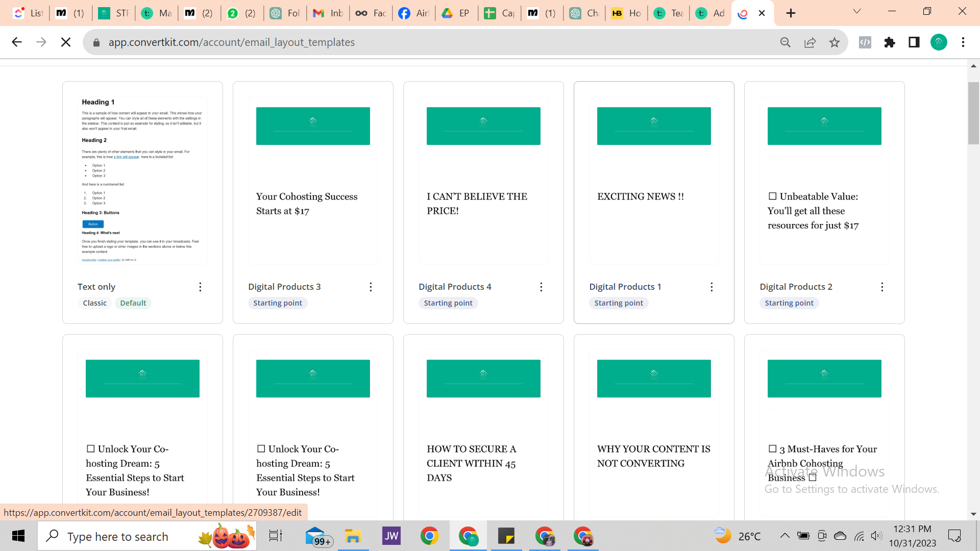Bookmark this page with the star icon
The height and width of the screenshot is (551, 980).
coord(835,42)
